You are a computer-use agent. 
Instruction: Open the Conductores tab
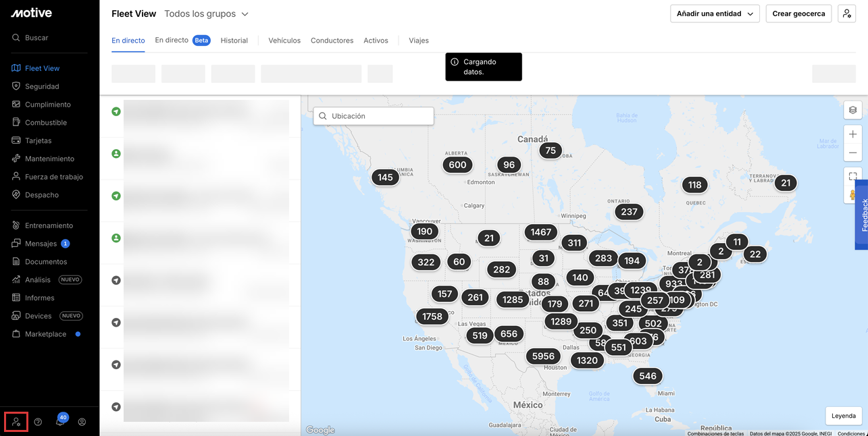click(x=332, y=40)
